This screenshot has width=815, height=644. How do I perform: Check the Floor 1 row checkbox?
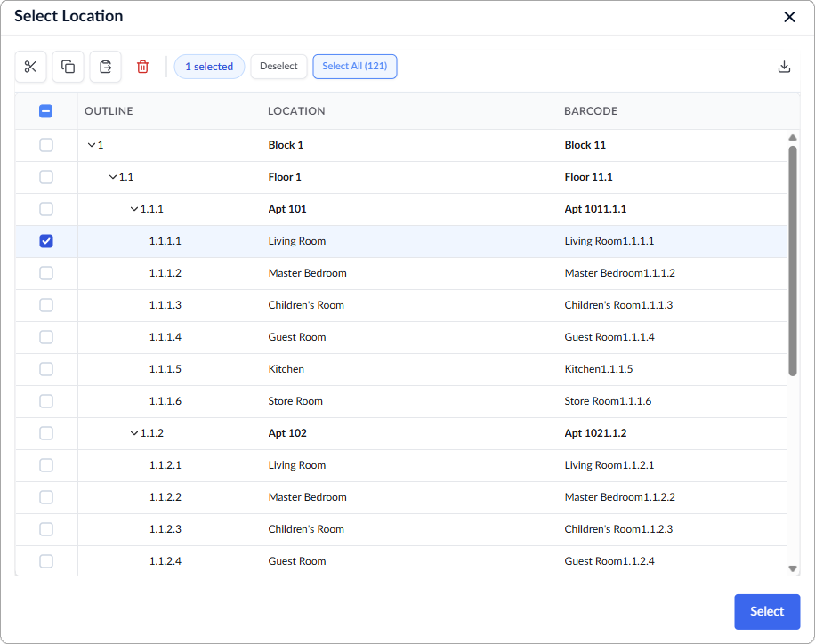(x=46, y=177)
